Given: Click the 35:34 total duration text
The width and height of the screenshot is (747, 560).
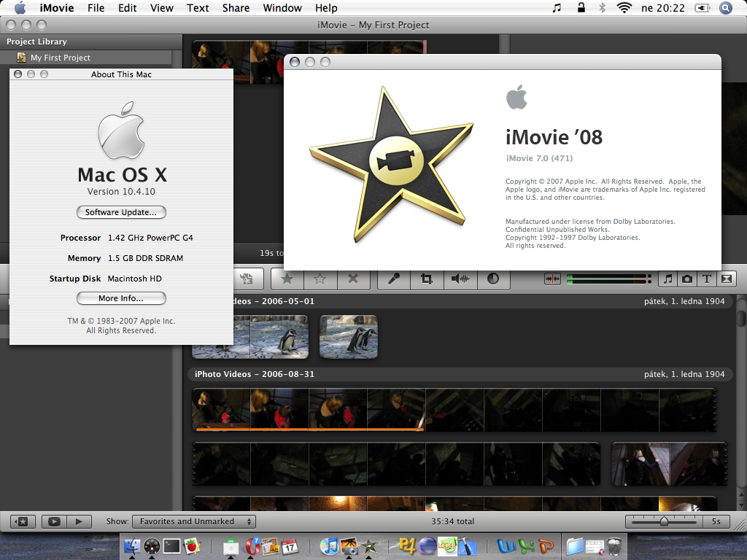Looking at the screenshot, I should [452, 521].
